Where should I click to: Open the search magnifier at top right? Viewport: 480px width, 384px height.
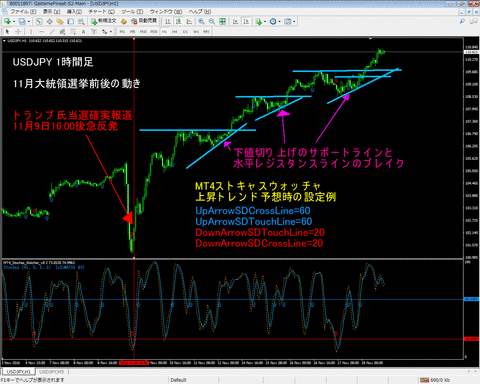(462, 21)
